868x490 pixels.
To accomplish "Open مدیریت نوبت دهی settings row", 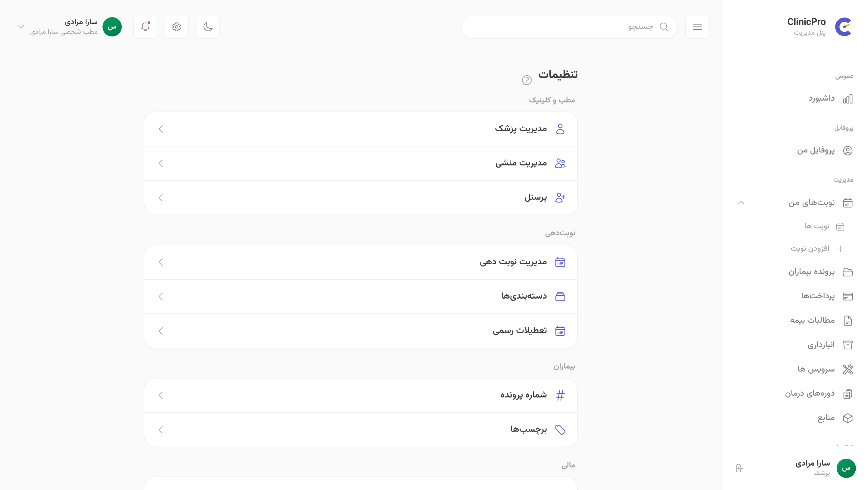I will 360,262.
